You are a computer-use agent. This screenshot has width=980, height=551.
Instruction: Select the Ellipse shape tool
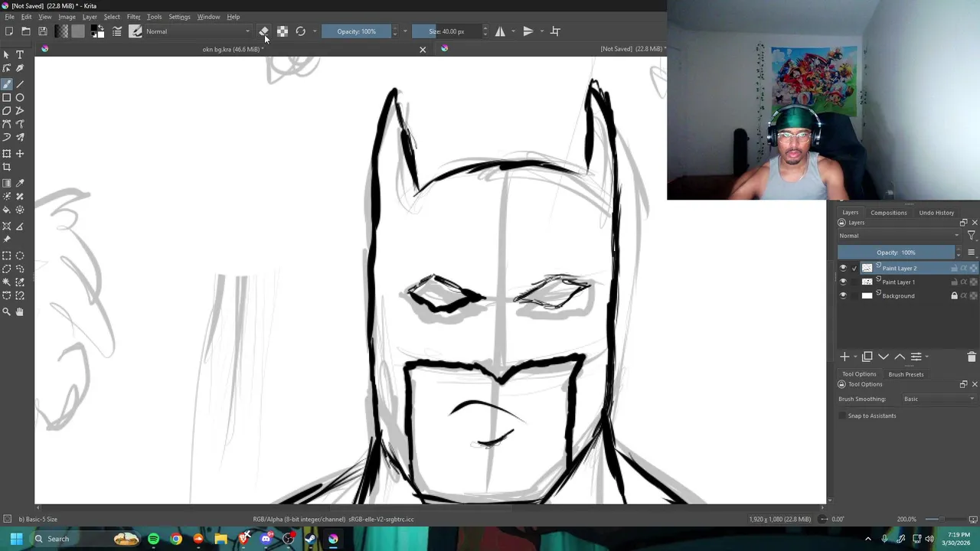[20, 98]
